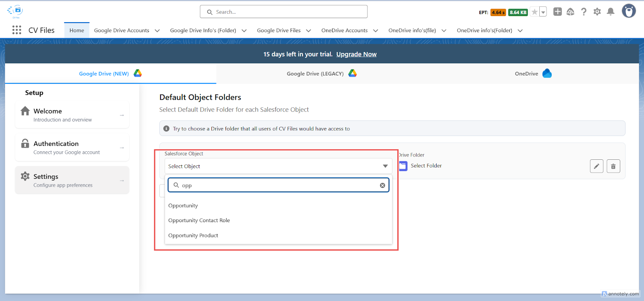
Task: Delete the folder row with trash icon
Action: [613, 166]
